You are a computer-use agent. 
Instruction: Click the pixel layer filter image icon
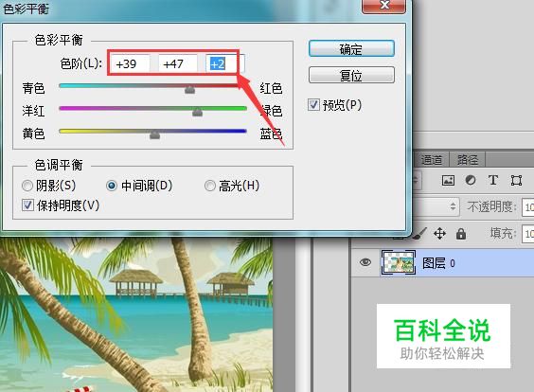pos(448,180)
